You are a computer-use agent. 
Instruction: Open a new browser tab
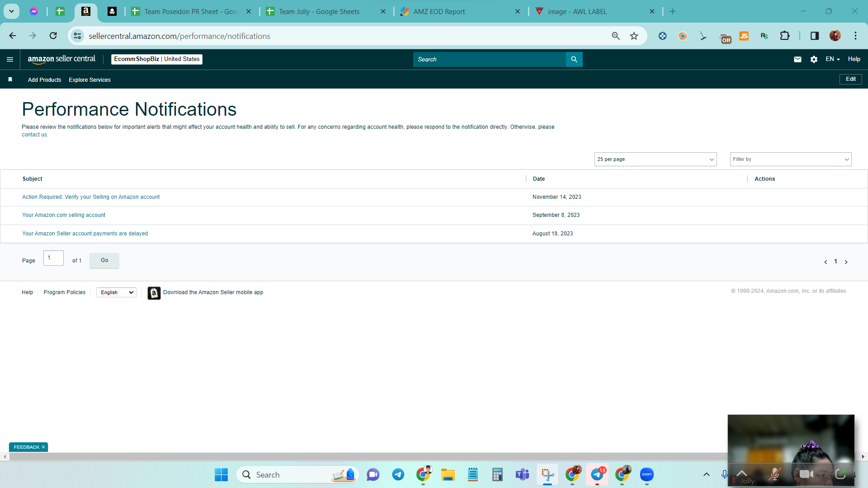673,12
